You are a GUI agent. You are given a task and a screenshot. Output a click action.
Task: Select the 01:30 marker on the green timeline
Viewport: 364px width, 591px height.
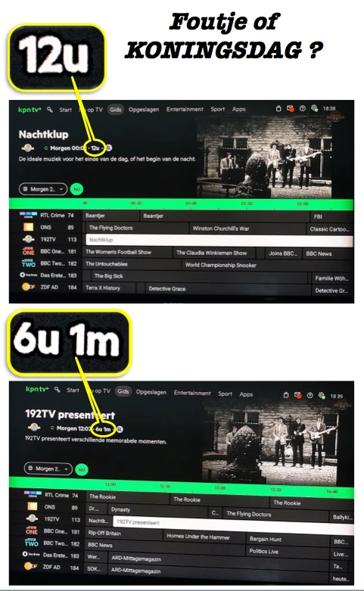point(247,204)
